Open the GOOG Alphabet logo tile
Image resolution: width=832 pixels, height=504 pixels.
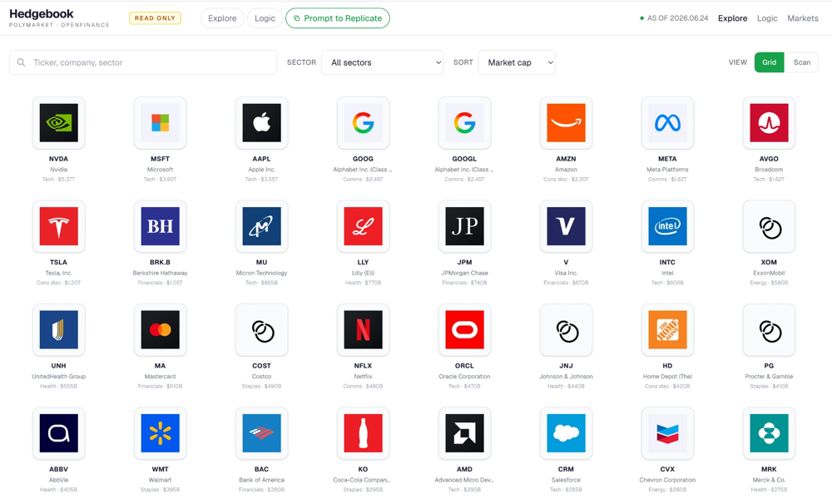363,122
